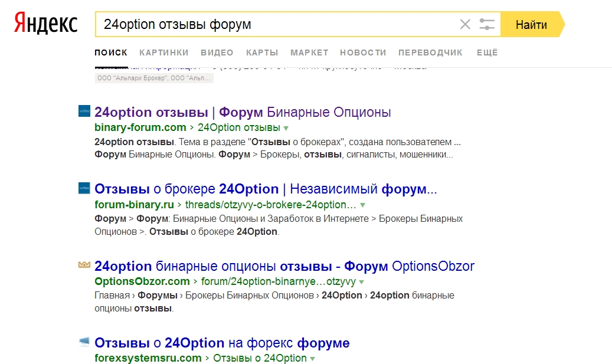Screen dimensions: 612x364
Task: Click snippet 'Главная › Форумы › Брокеры Бинарных Опционов'
Action: (x=204, y=296)
